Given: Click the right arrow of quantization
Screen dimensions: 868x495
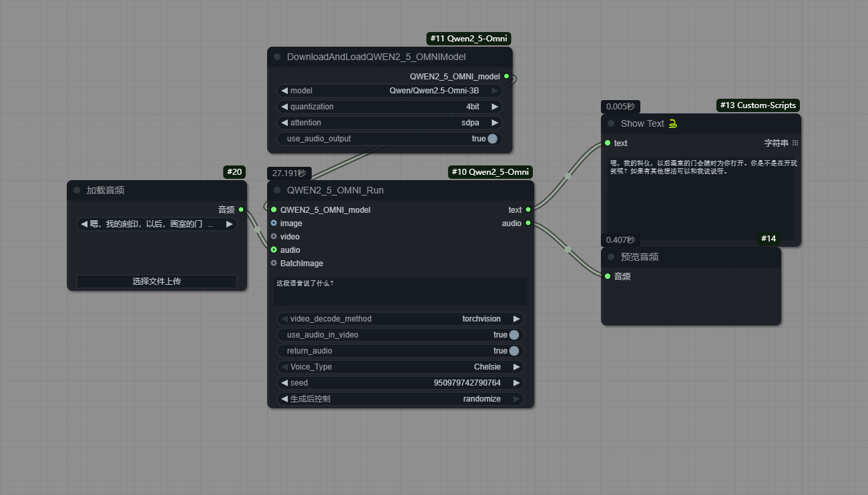Looking at the screenshot, I should click(x=495, y=107).
